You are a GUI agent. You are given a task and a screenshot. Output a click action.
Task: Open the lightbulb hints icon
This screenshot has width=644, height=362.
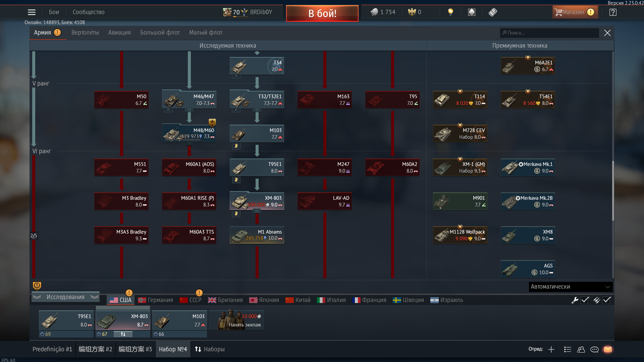click(x=450, y=12)
